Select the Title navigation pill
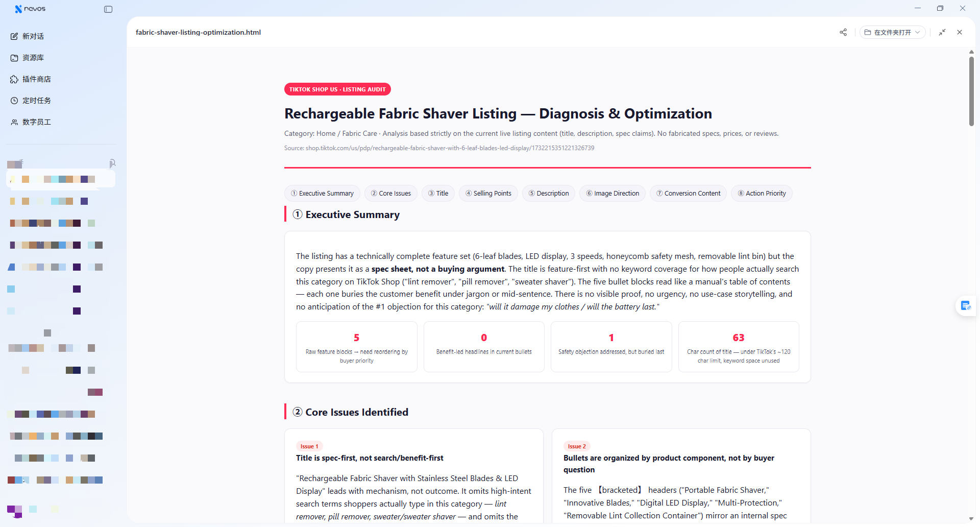This screenshot has width=980, height=527. pyautogui.click(x=438, y=194)
